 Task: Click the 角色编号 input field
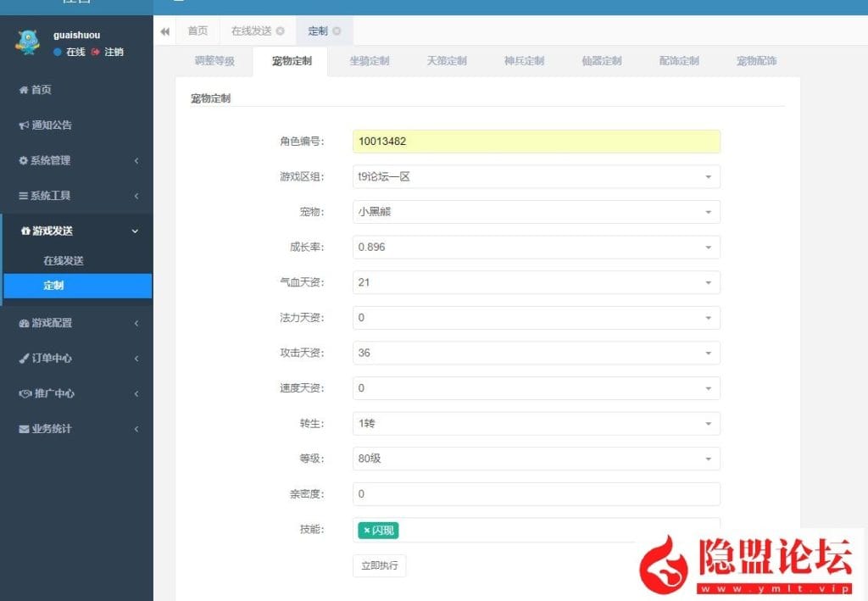(x=536, y=142)
